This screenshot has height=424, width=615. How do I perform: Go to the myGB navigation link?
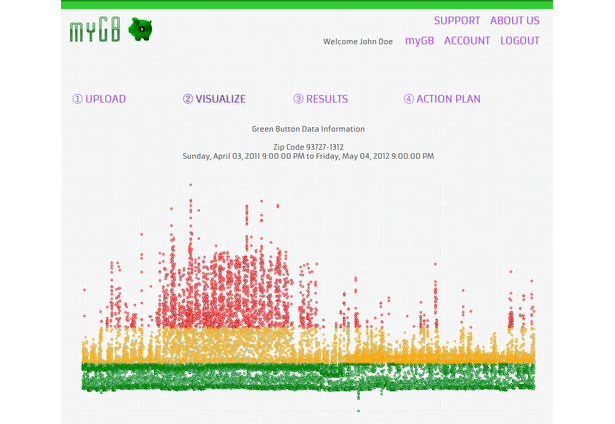pyautogui.click(x=419, y=41)
